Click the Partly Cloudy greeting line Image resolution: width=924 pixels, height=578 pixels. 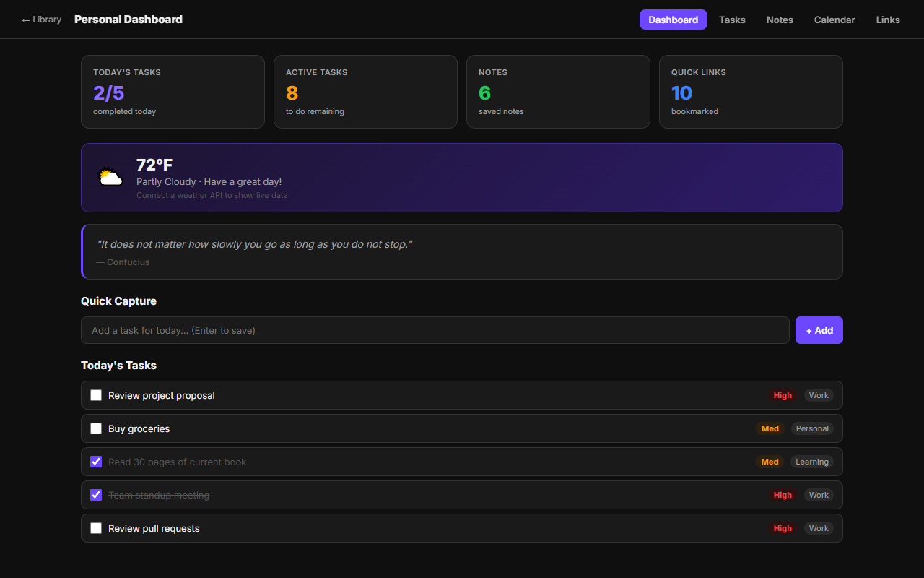(209, 181)
